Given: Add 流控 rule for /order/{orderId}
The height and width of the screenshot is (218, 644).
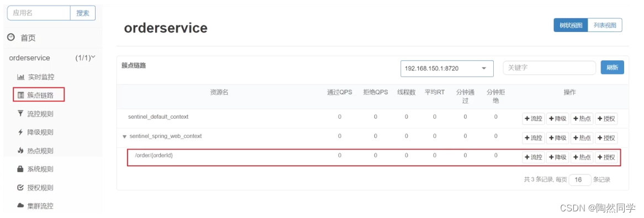Looking at the screenshot, I should point(534,157).
